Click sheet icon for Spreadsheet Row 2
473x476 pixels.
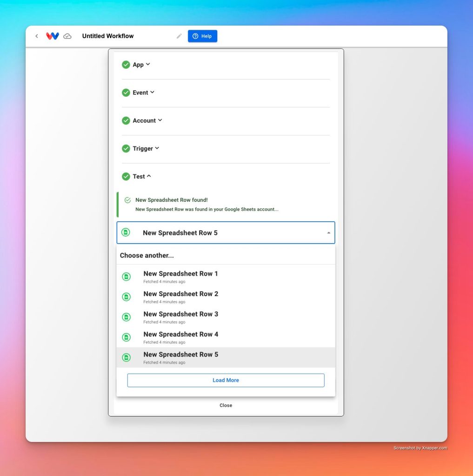pyautogui.click(x=127, y=297)
